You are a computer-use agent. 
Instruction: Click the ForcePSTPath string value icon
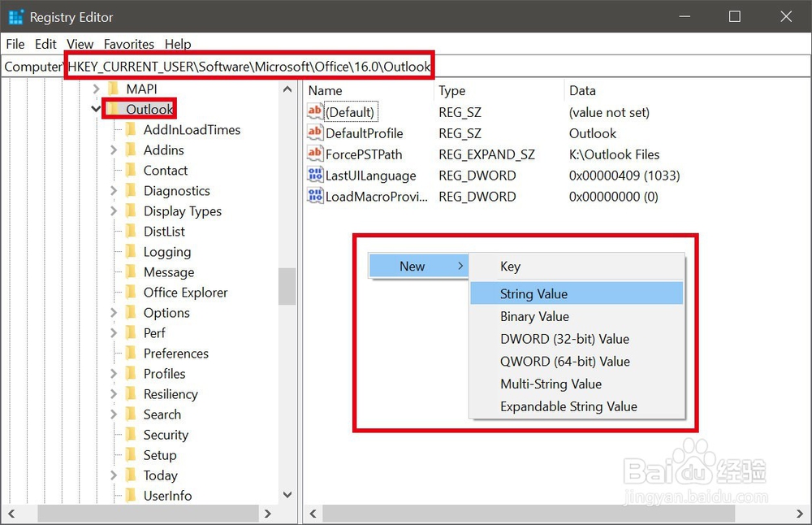pyautogui.click(x=315, y=154)
